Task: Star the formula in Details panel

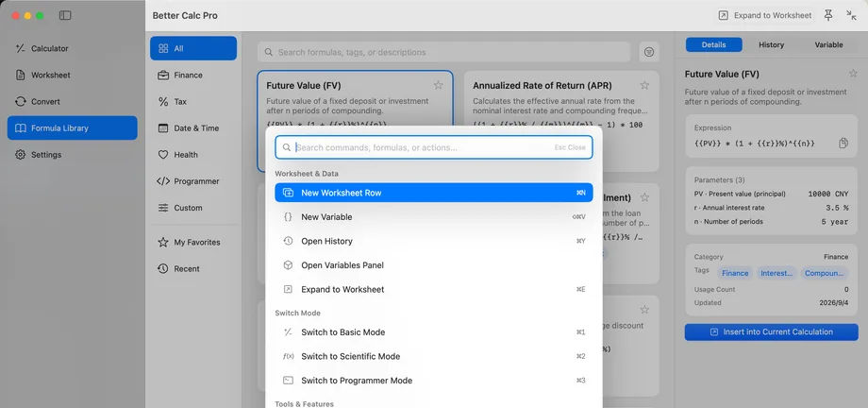Action: coord(853,74)
